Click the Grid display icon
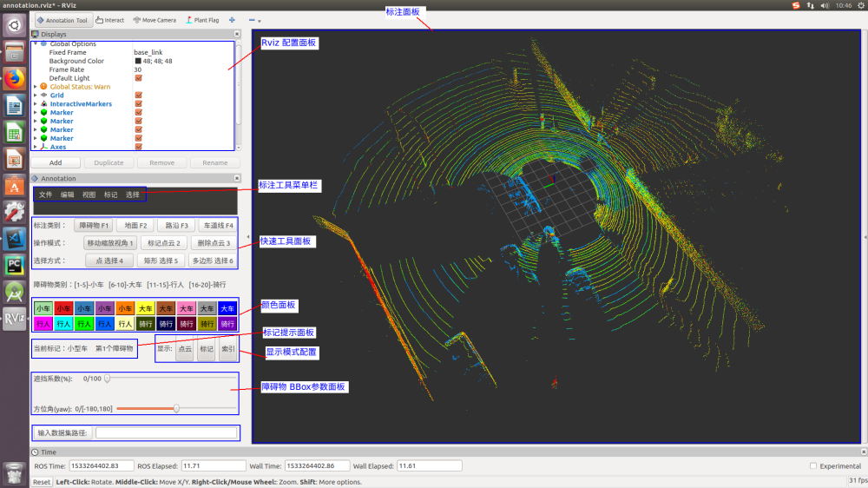Screen dimensions: 868x488 point(43,96)
